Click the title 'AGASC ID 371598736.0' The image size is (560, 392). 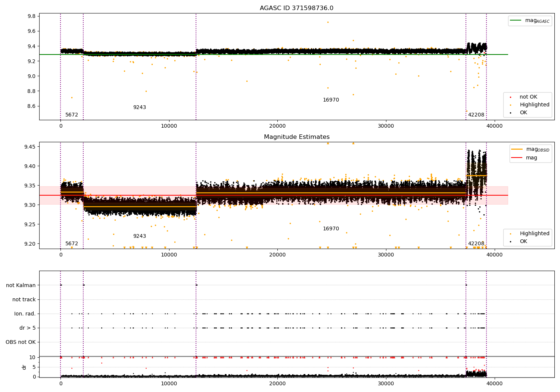[x=296, y=8]
